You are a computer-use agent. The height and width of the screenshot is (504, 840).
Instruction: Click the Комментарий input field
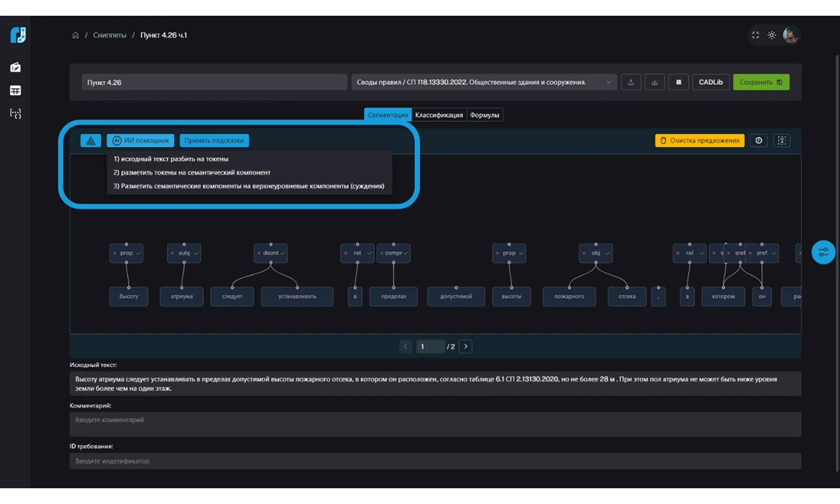435,424
